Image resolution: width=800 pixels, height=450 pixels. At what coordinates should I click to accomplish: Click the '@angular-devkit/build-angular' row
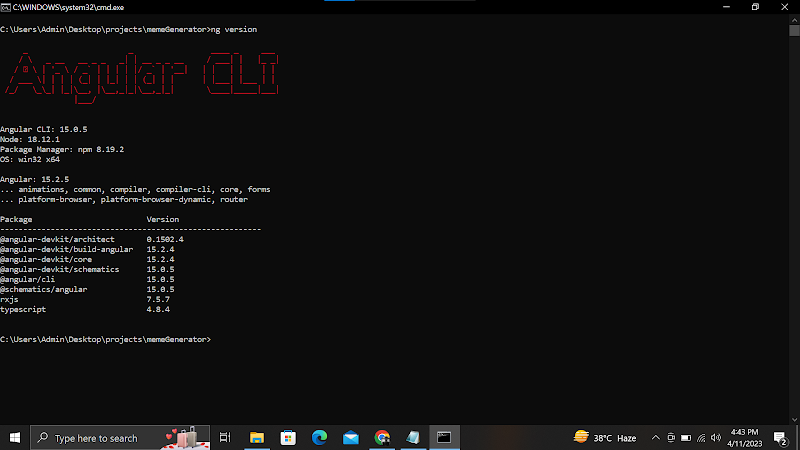pos(87,249)
